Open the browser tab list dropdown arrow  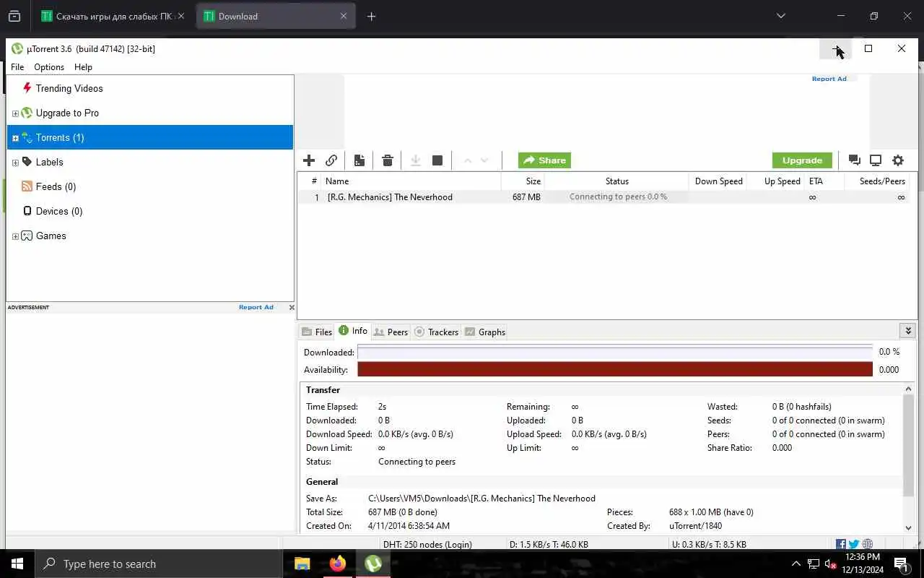[x=780, y=16]
